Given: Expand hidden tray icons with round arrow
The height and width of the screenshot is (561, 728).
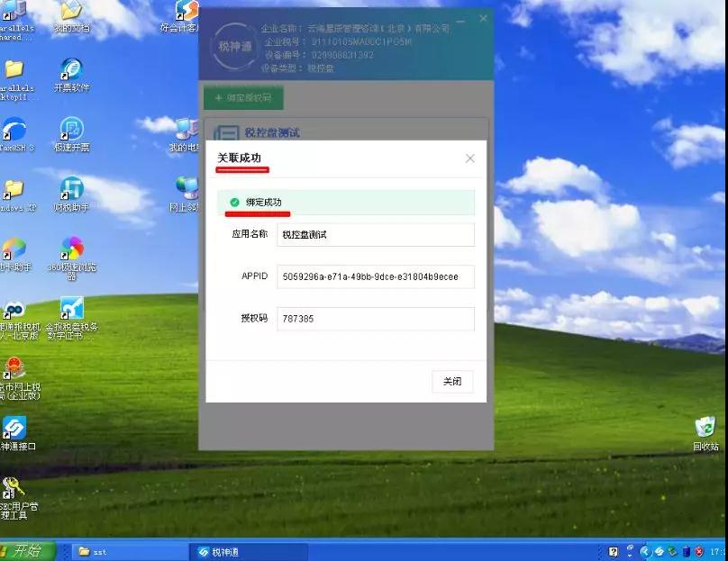Looking at the screenshot, I should point(645,551).
